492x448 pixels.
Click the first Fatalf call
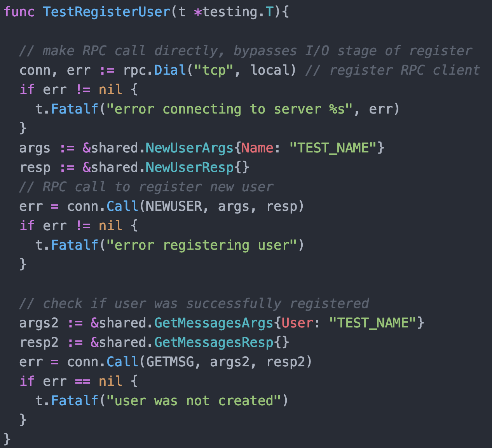coord(74,109)
